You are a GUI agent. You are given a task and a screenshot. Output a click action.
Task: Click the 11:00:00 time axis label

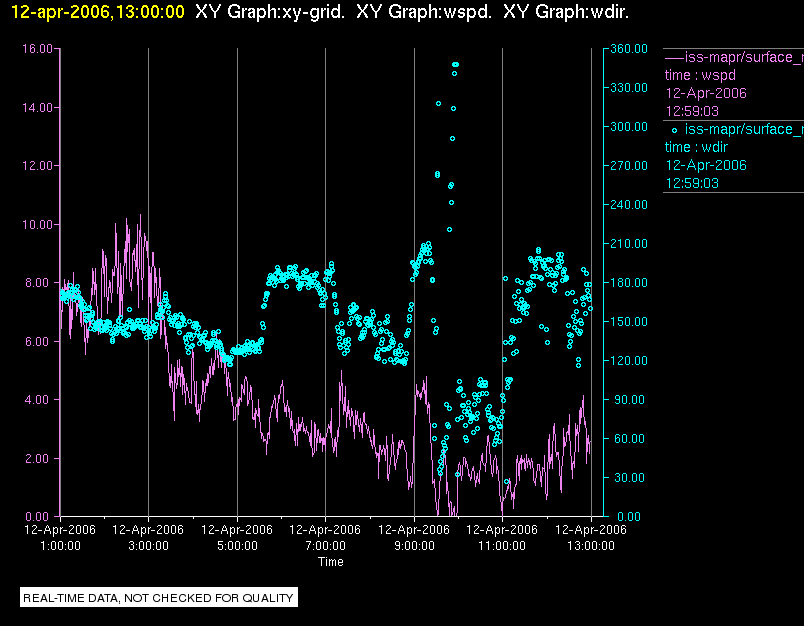(x=502, y=546)
